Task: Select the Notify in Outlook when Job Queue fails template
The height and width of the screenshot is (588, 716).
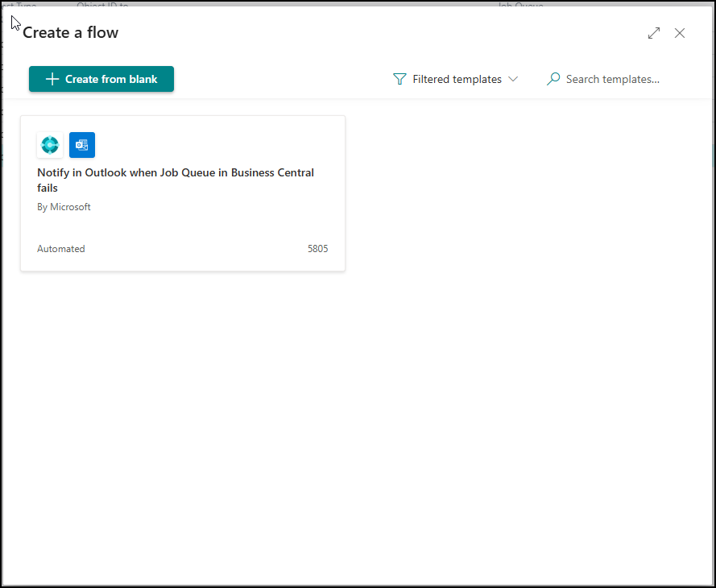Action: (x=183, y=193)
